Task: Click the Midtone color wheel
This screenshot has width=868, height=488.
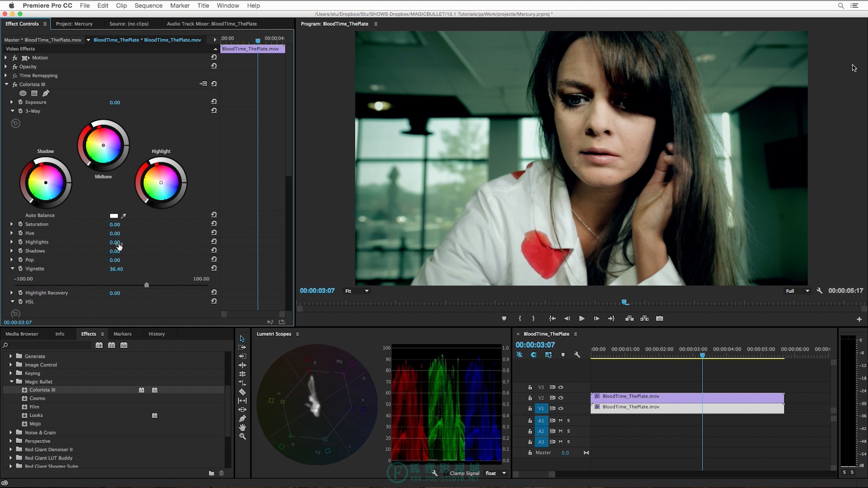Action: pyautogui.click(x=103, y=145)
